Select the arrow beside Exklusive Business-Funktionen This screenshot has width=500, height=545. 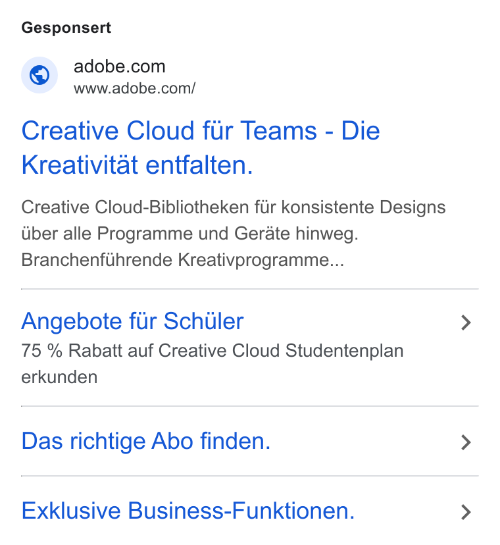(466, 512)
